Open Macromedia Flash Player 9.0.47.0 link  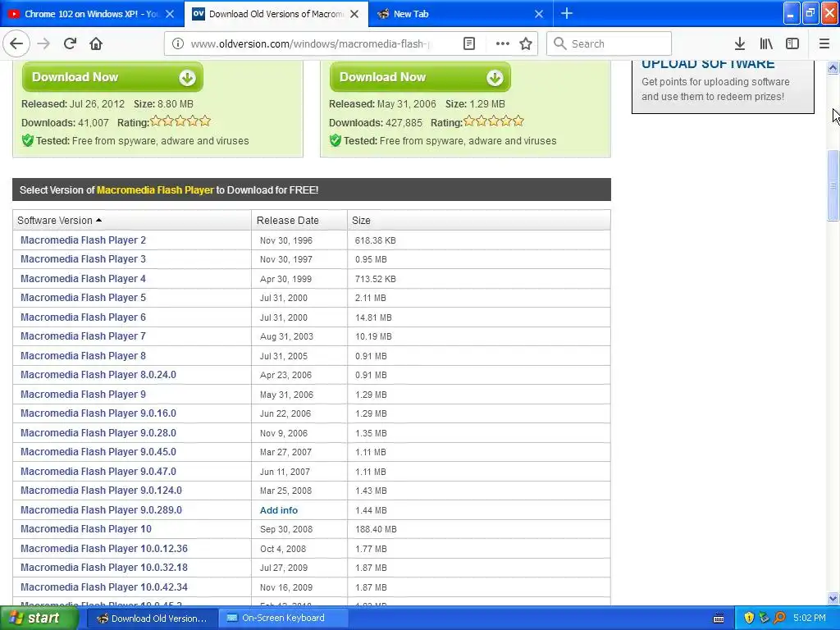coord(98,472)
